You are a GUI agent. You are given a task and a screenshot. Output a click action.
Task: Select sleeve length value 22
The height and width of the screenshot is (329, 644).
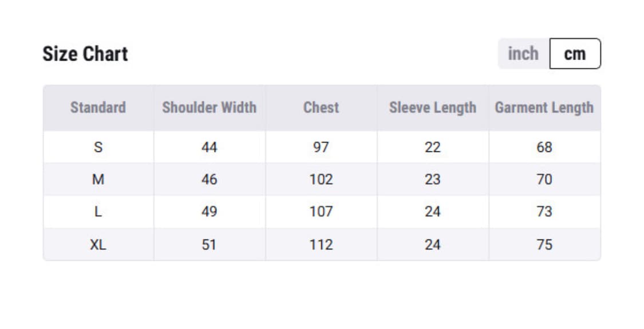pos(433,147)
